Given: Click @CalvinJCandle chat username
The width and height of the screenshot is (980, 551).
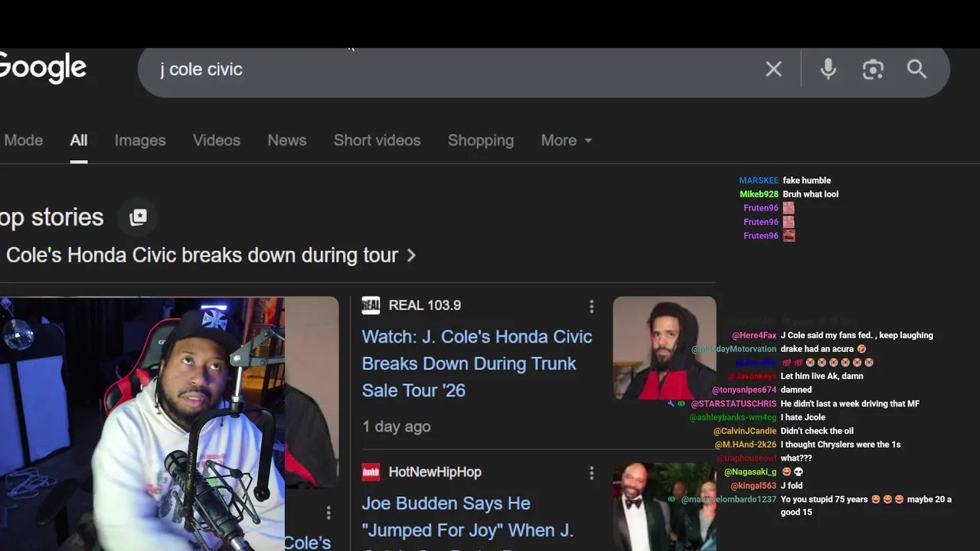Looking at the screenshot, I should (x=745, y=432).
